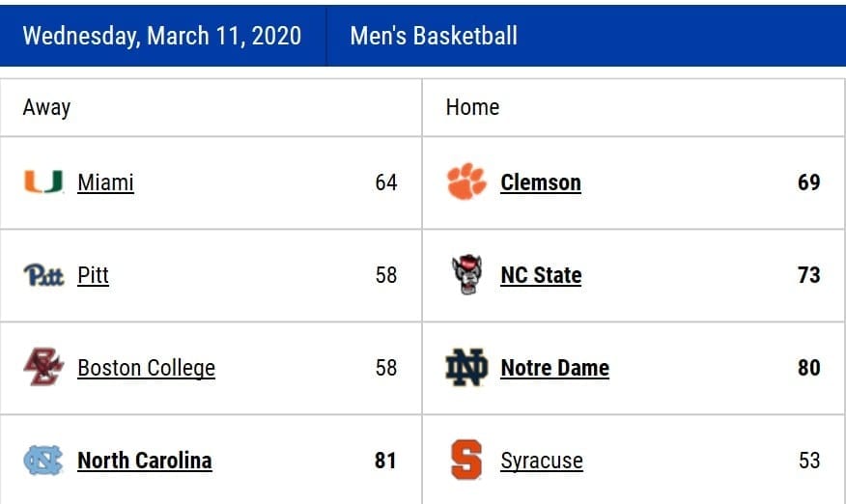Click the Pitt script logo
Screen dimensions: 846x504
pos(43,274)
